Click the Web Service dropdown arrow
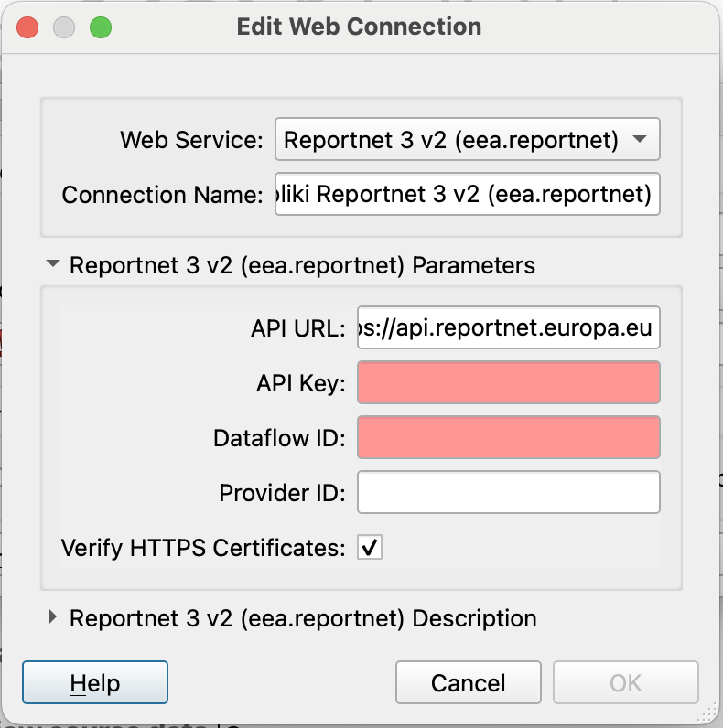This screenshot has height=728, width=723. tap(640, 139)
